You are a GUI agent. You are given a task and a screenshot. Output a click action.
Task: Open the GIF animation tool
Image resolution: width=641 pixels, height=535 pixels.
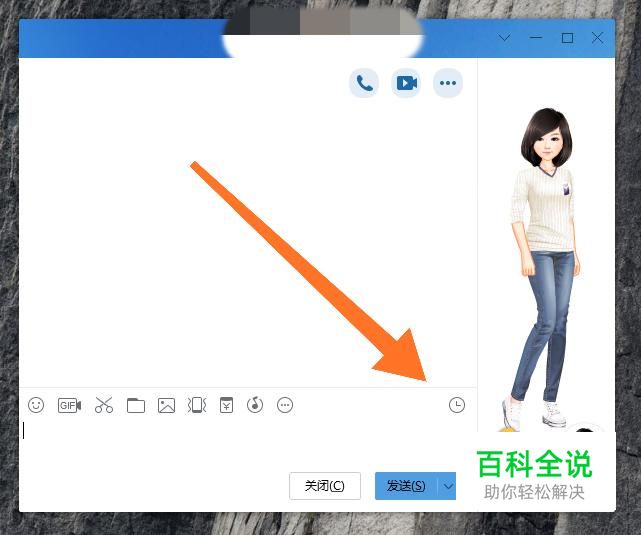[x=69, y=405]
